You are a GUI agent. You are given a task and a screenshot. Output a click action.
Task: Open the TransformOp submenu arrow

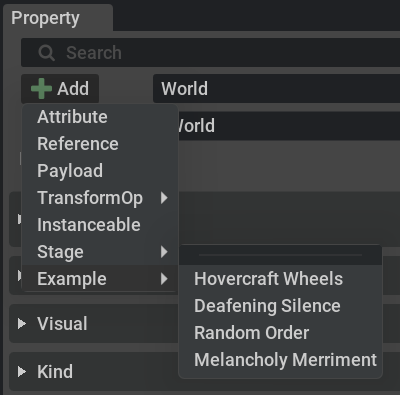tap(164, 198)
